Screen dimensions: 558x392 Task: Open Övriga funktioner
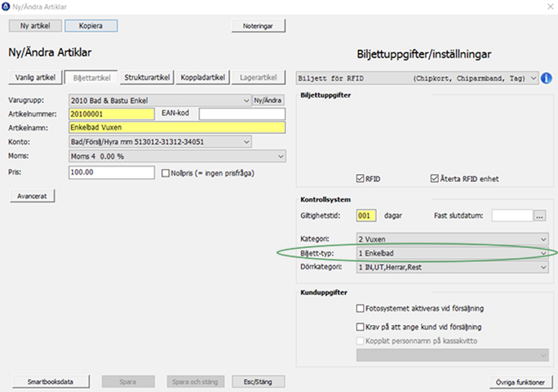click(521, 382)
